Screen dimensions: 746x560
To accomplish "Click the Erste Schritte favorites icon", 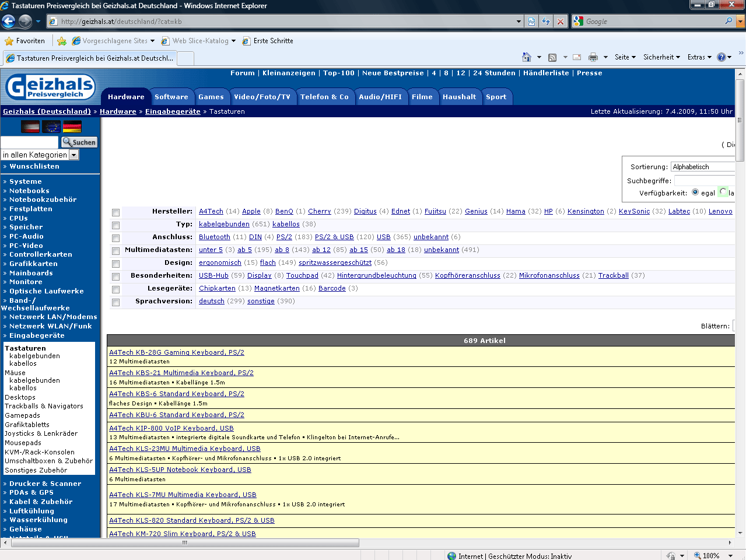I will (247, 41).
